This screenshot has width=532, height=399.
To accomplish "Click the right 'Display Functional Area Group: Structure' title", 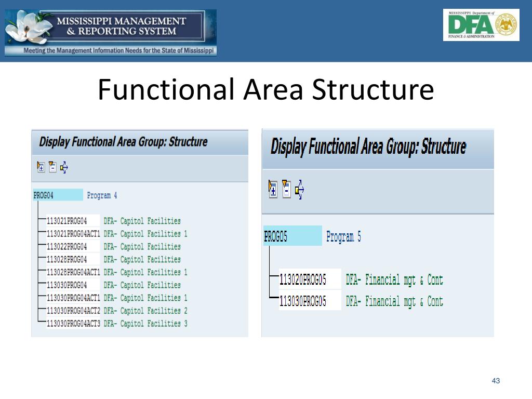I will coord(368,147).
